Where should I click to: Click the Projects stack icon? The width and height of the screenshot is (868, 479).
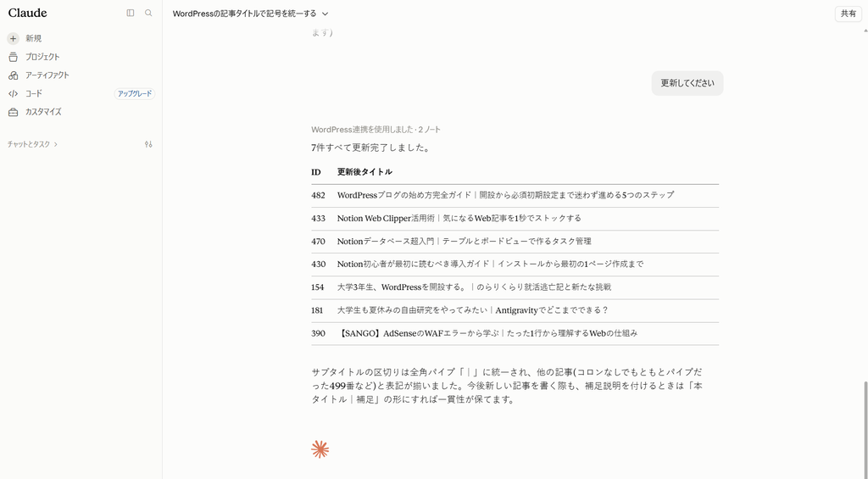pos(14,57)
